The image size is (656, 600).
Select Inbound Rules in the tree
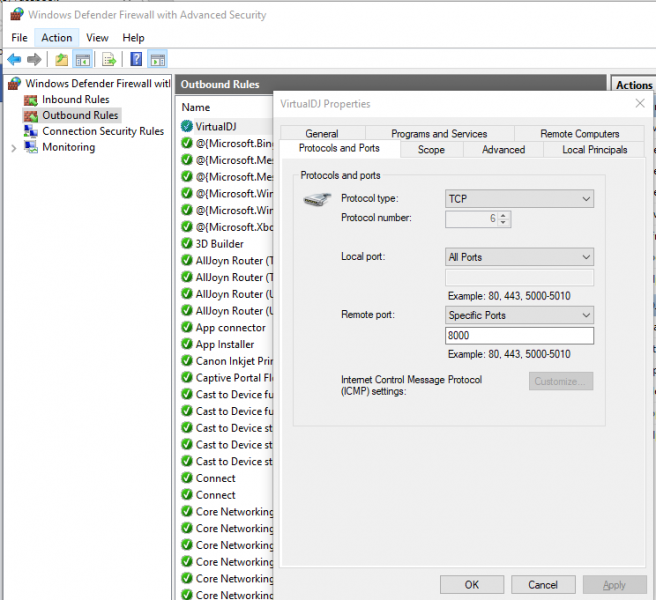[75, 100]
